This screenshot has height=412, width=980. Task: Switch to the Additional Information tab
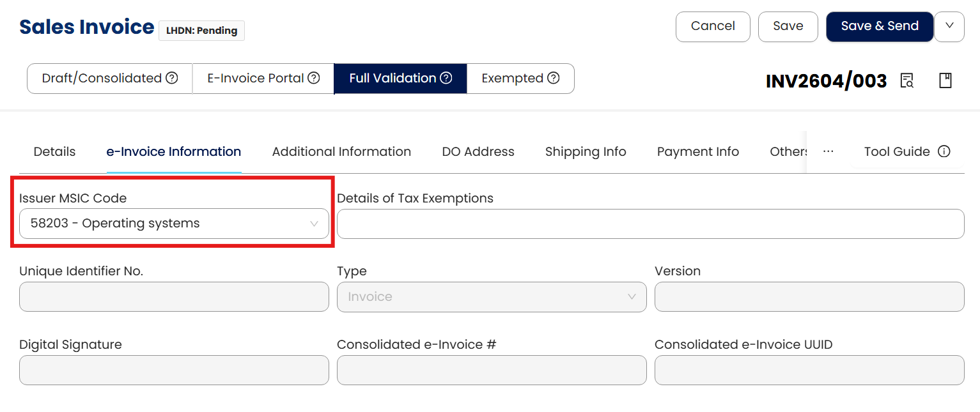point(341,151)
